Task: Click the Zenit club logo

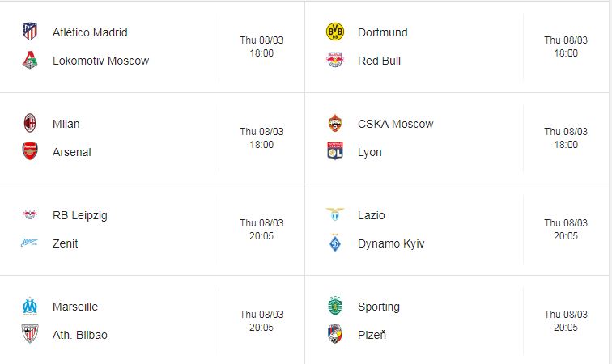Action: click(30, 243)
